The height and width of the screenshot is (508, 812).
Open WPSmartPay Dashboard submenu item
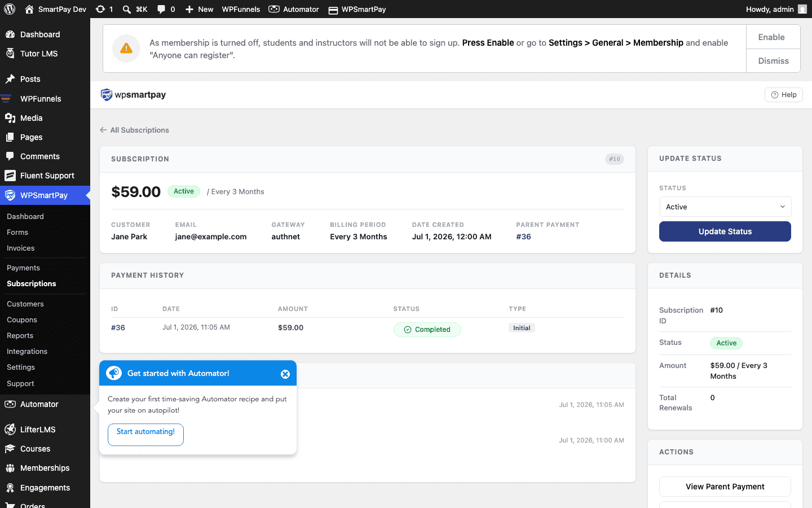coord(25,216)
